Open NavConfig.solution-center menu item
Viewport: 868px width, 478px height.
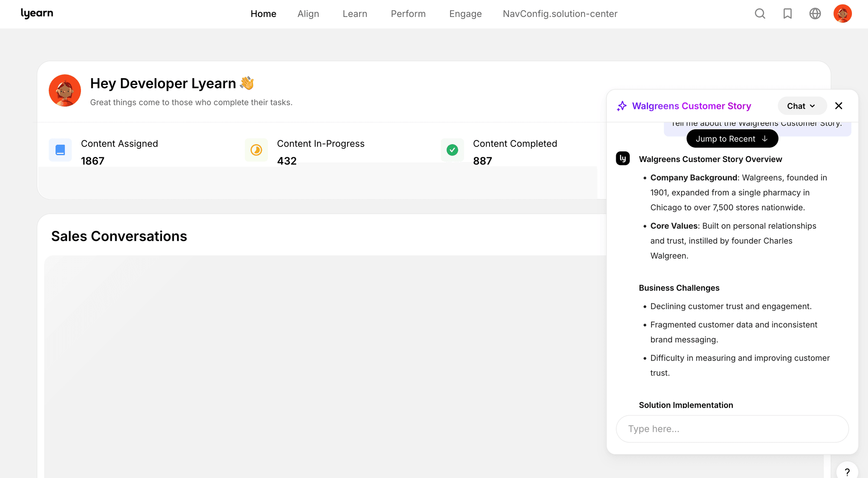pyautogui.click(x=560, y=14)
